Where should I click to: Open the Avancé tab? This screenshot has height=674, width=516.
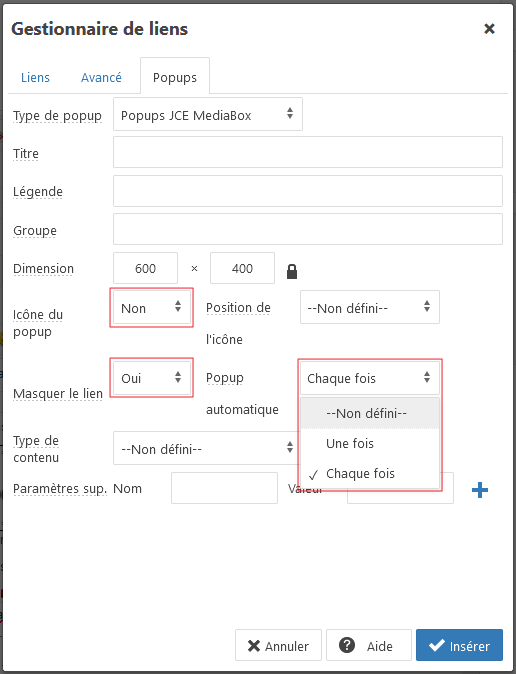(101, 77)
